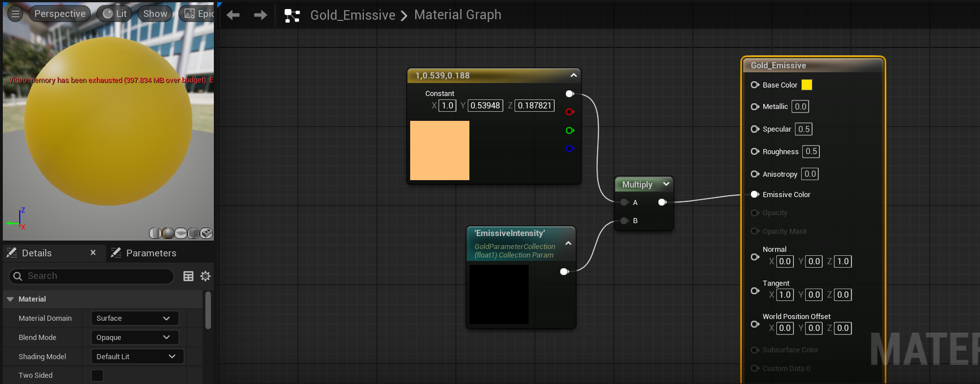
Task: Click the Details panel vertical scrollbar
Action: click(208, 310)
